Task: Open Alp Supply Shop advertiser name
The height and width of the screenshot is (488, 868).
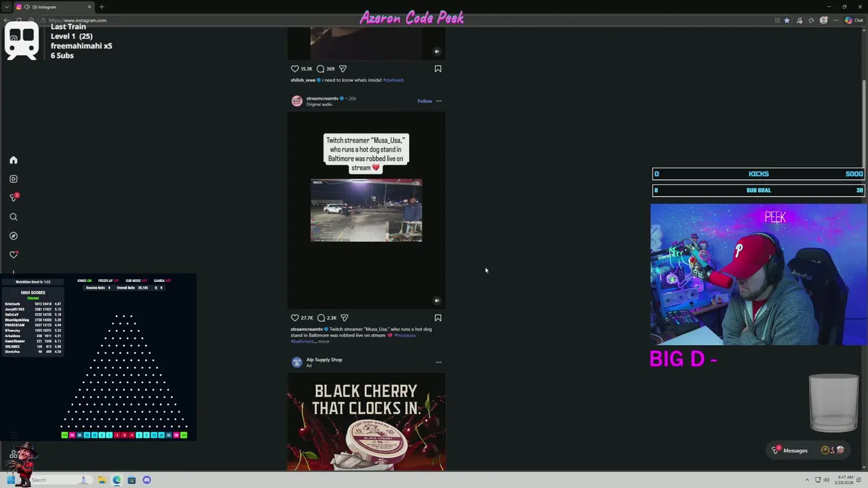Action: tap(324, 360)
